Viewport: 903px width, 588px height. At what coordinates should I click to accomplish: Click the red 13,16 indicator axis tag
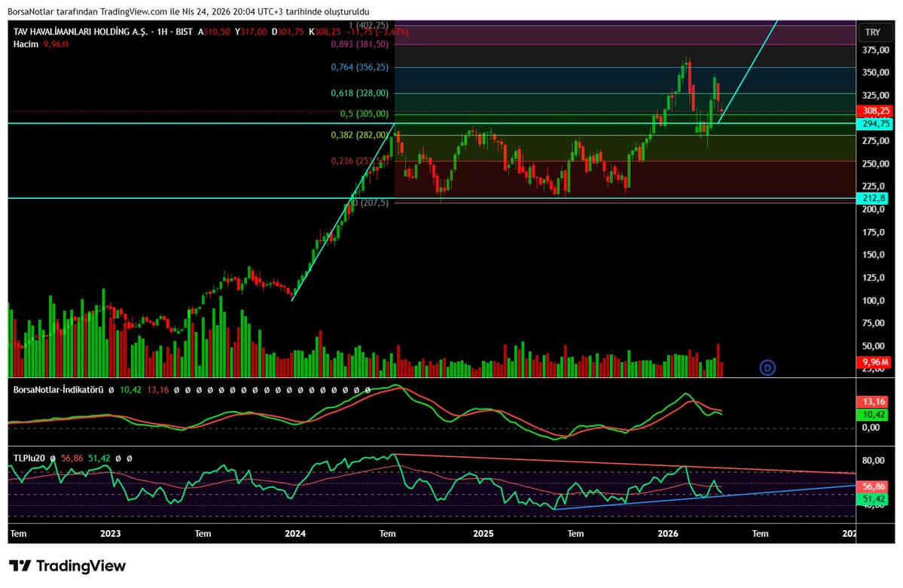click(873, 401)
